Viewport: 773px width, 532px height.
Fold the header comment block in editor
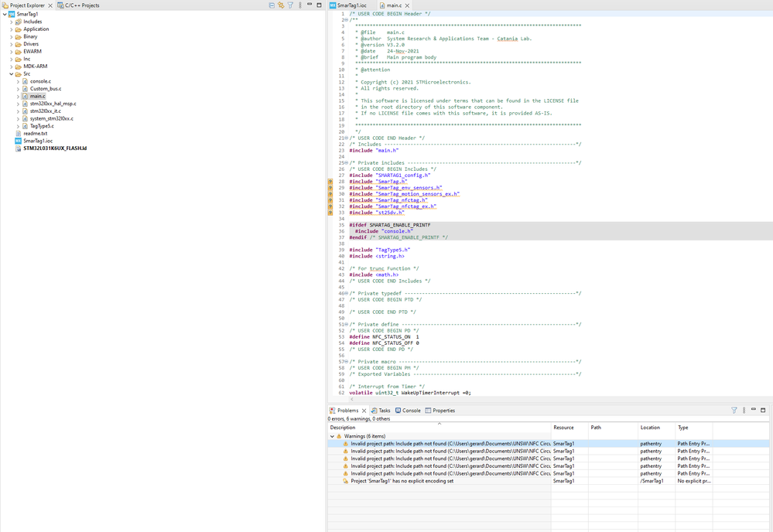[x=346, y=20]
